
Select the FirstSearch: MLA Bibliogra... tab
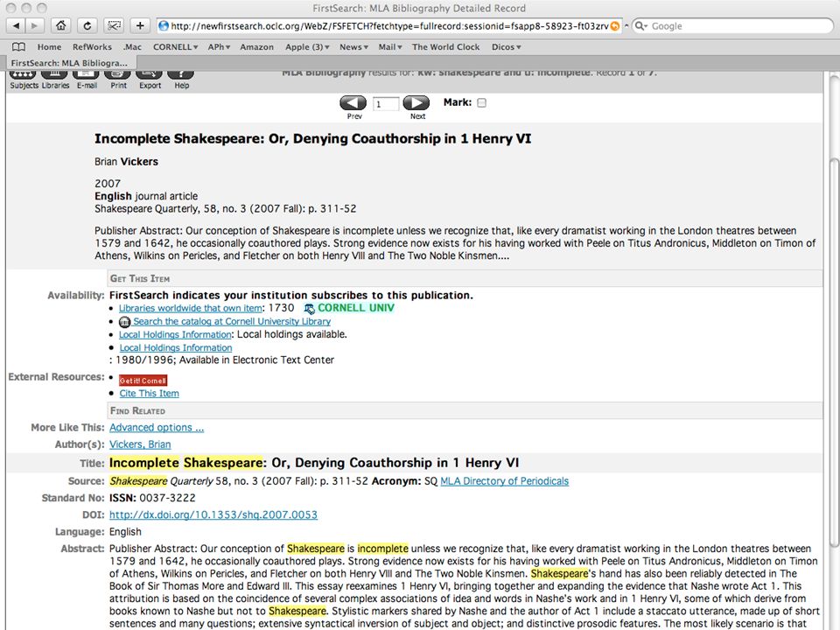click(x=69, y=63)
